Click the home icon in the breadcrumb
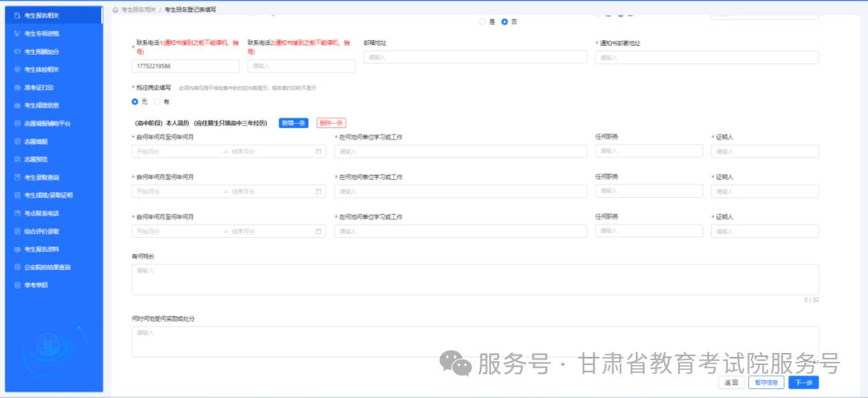 [x=115, y=10]
